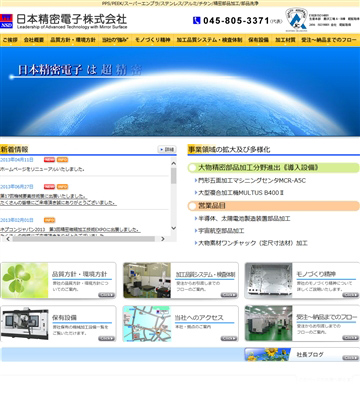Click the NEW badge on the 04月11日 news
This screenshot has width=360, height=396.
click(x=49, y=160)
